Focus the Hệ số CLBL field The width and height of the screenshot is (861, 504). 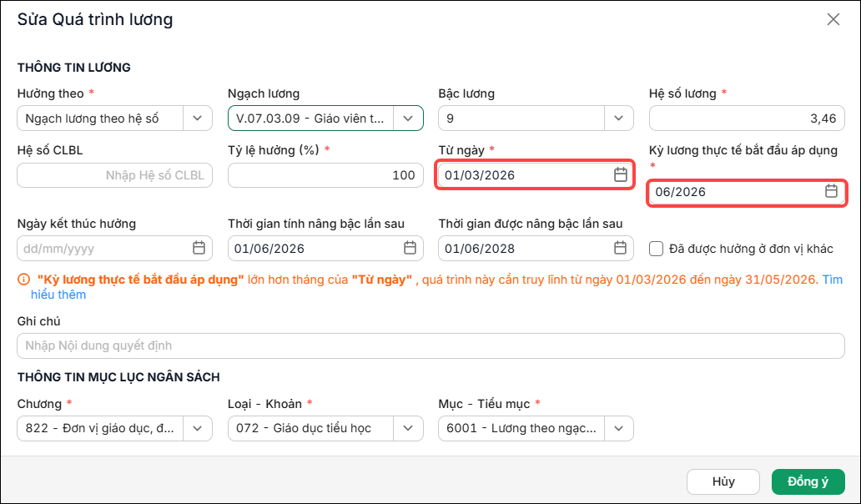(x=115, y=175)
